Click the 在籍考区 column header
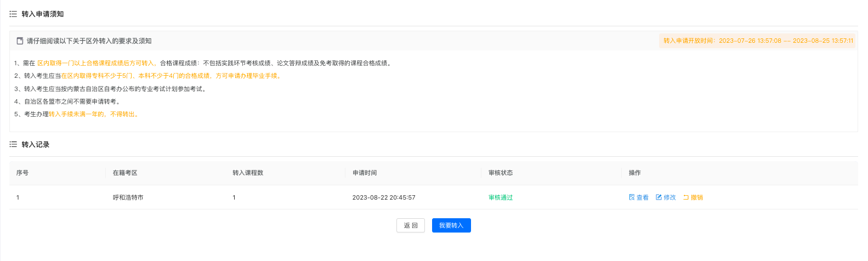 point(125,173)
